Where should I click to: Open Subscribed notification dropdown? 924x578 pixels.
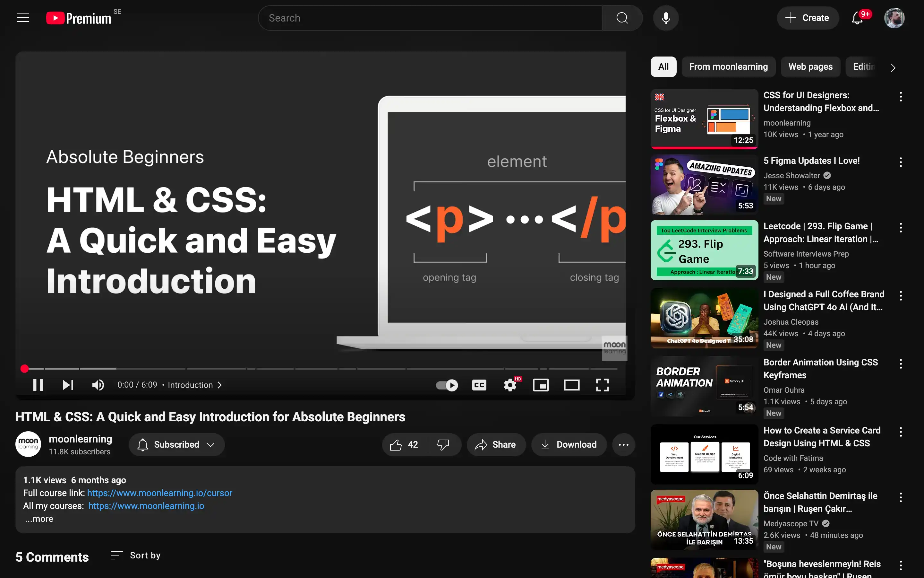click(x=176, y=445)
